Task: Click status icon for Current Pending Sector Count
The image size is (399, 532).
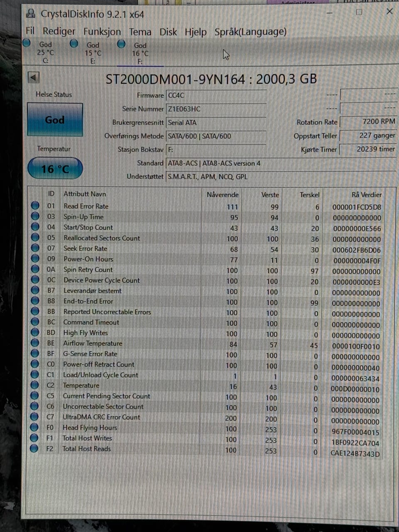Action: click(34, 396)
